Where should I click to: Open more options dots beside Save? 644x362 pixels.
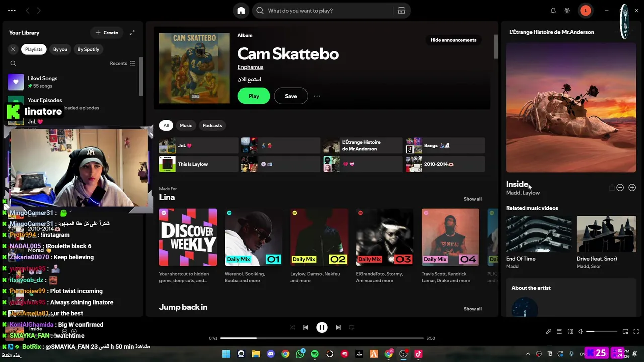pos(317,96)
